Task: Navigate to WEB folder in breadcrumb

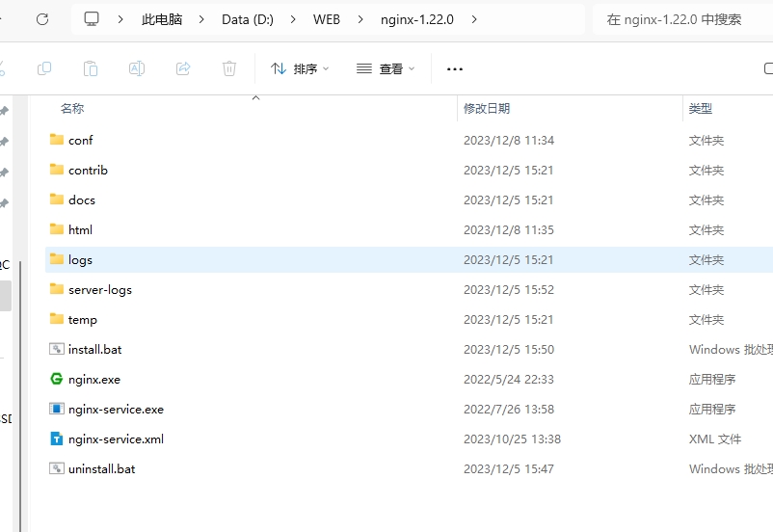Action: 327,19
